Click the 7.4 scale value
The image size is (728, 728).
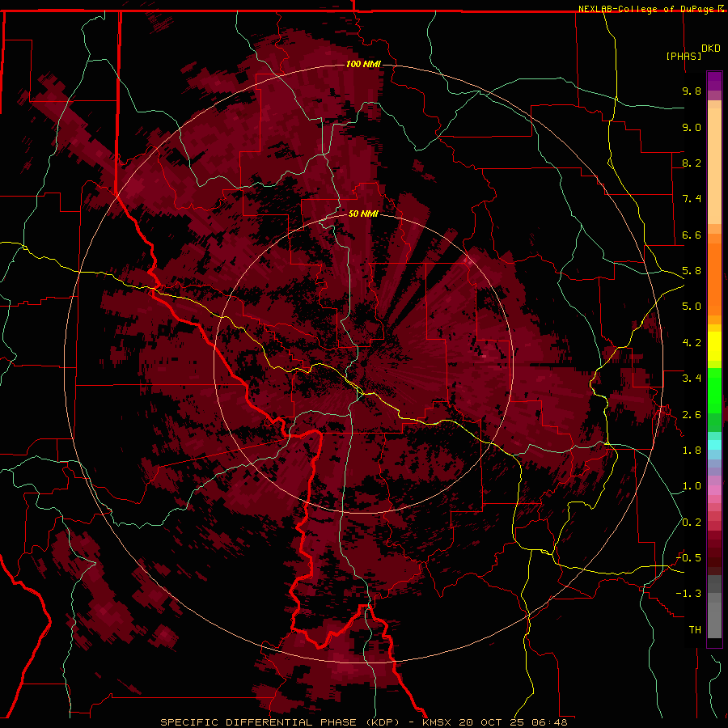[x=692, y=199]
